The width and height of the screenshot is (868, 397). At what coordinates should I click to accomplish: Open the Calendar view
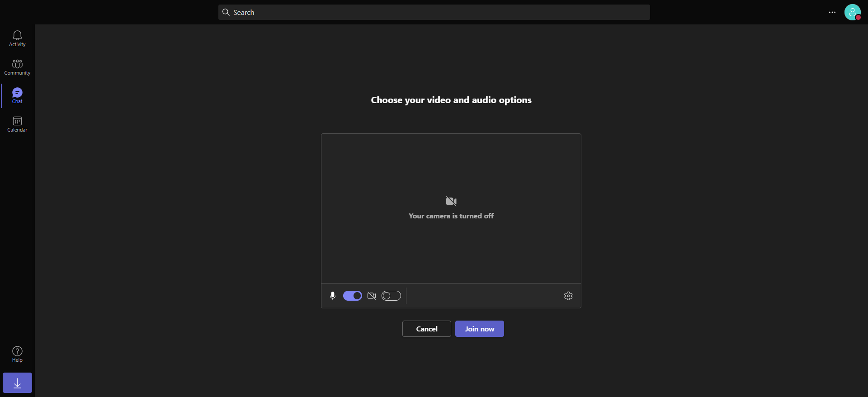[17, 124]
